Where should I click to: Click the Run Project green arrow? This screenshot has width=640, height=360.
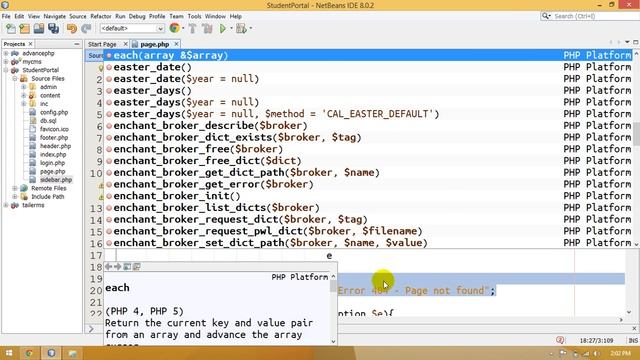[223, 29]
